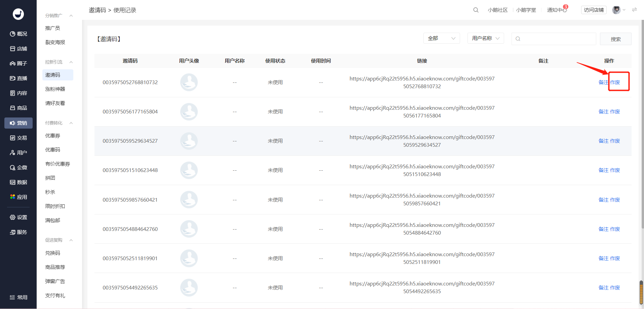Open the 数据 data section

[18, 182]
